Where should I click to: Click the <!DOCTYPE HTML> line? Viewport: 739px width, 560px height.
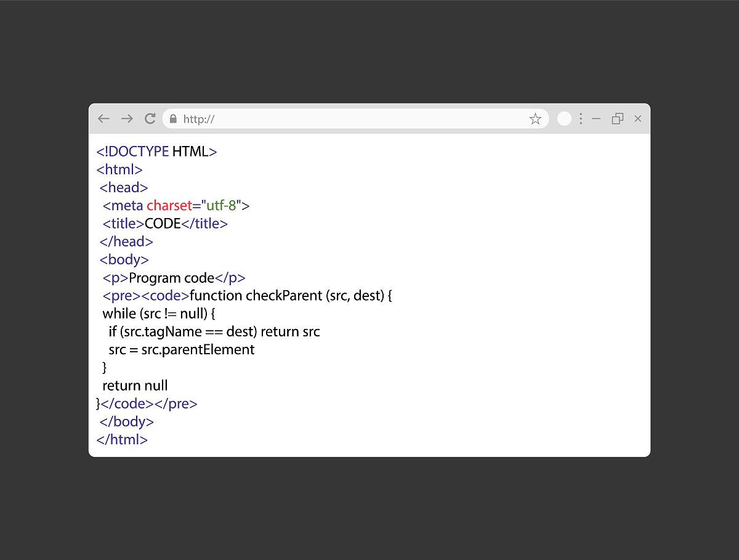(x=157, y=152)
